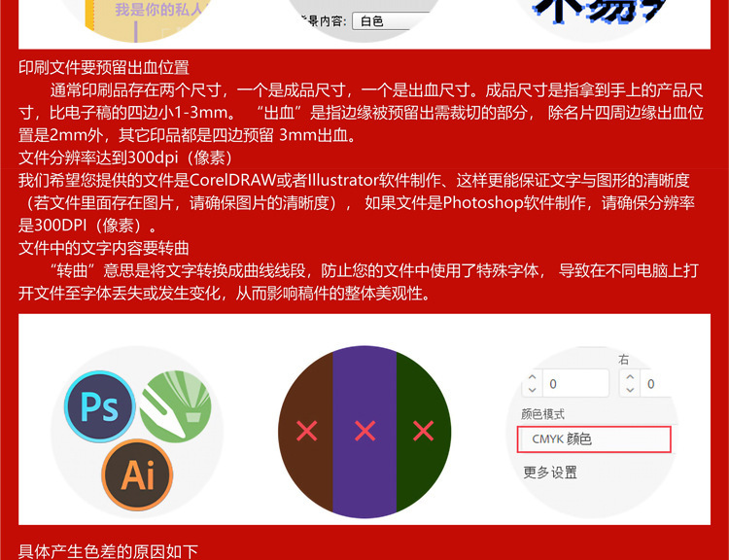Screen dimensions: 729x560
Task: Click the 文件中的文字内容要转曲 heading
Action: pos(104,248)
